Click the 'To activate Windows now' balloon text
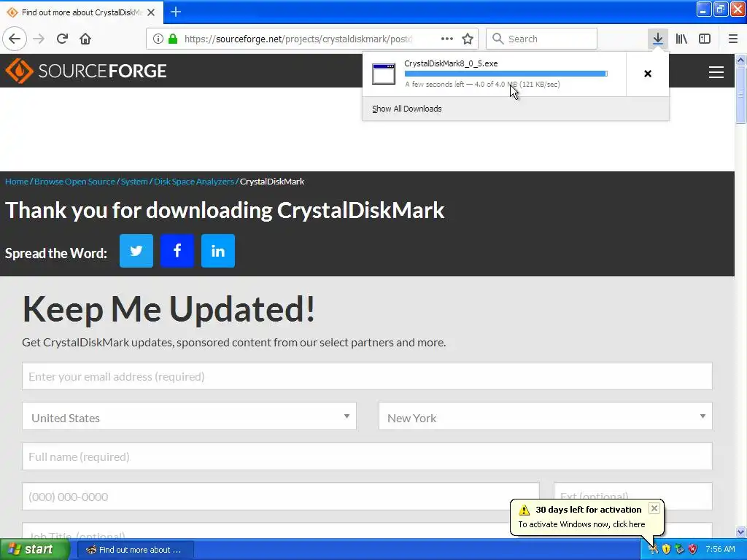The image size is (747, 560). tap(581, 524)
